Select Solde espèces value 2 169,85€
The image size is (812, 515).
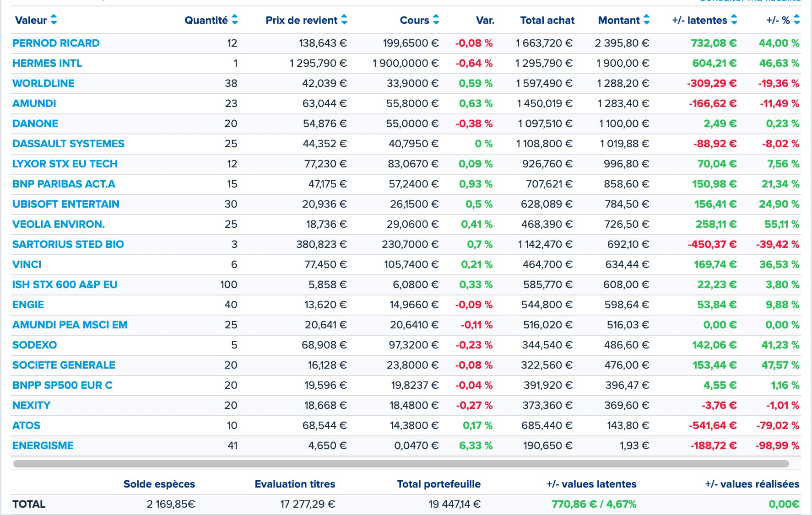pos(171,504)
